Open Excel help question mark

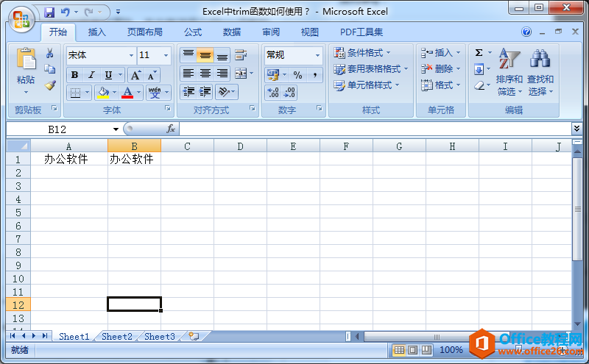point(526,32)
